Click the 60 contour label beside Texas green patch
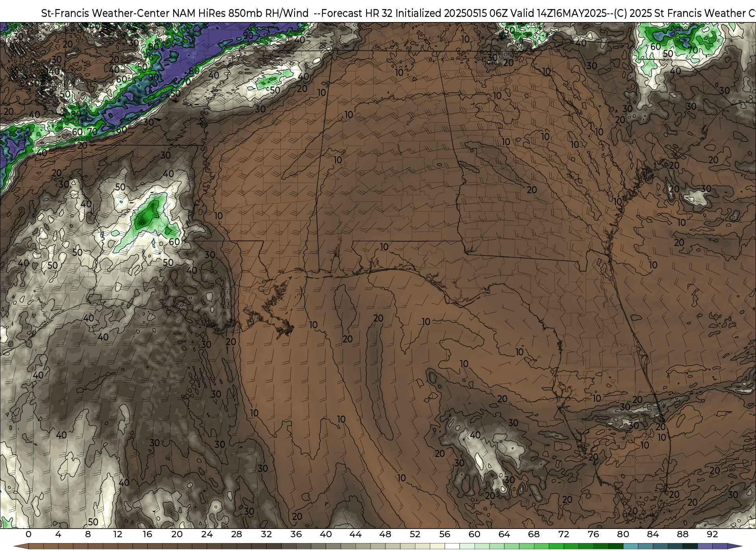The height and width of the screenshot is (551, 756). [174, 242]
